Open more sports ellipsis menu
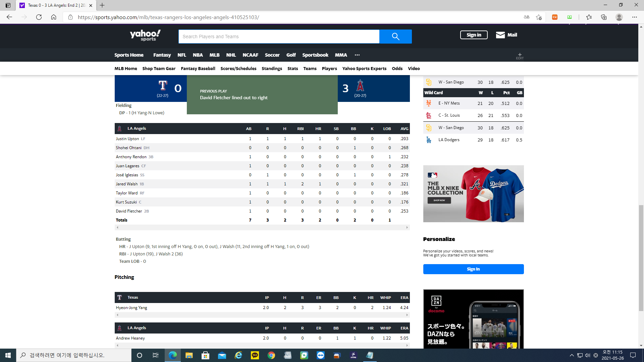The height and width of the screenshot is (362, 644). tap(357, 55)
